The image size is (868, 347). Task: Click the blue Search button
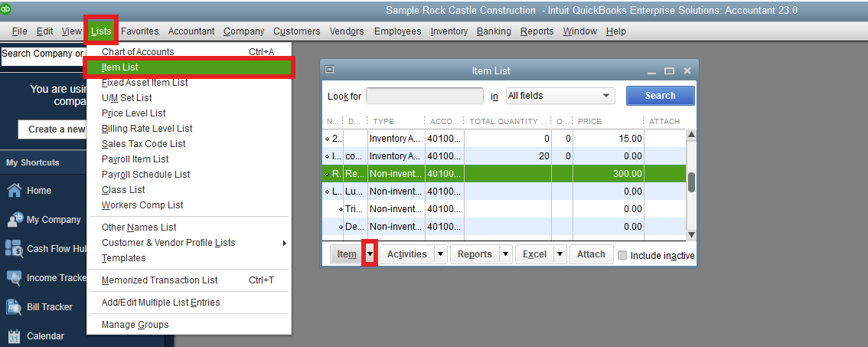[x=660, y=96]
